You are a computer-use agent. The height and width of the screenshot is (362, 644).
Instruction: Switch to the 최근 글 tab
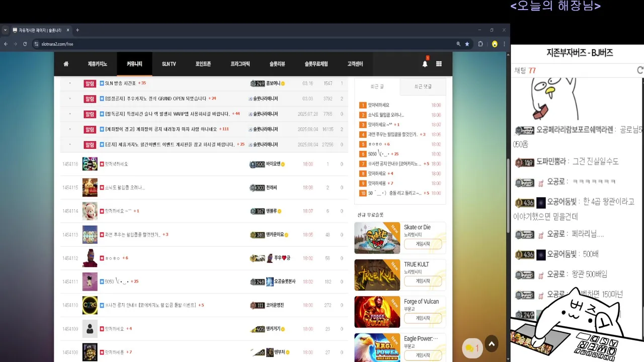pos(377,86)
